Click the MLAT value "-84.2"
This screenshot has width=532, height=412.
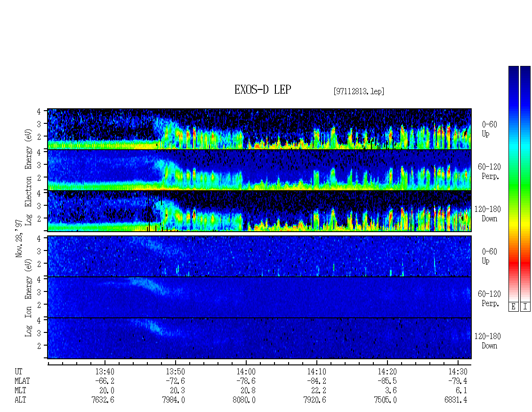click(x=316, y=381)
